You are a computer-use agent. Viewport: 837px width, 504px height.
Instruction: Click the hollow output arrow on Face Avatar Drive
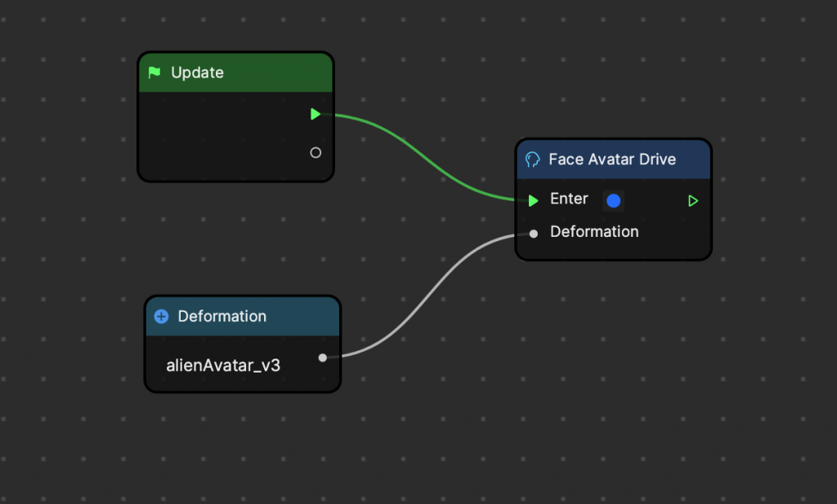click(x=693, y=200)
